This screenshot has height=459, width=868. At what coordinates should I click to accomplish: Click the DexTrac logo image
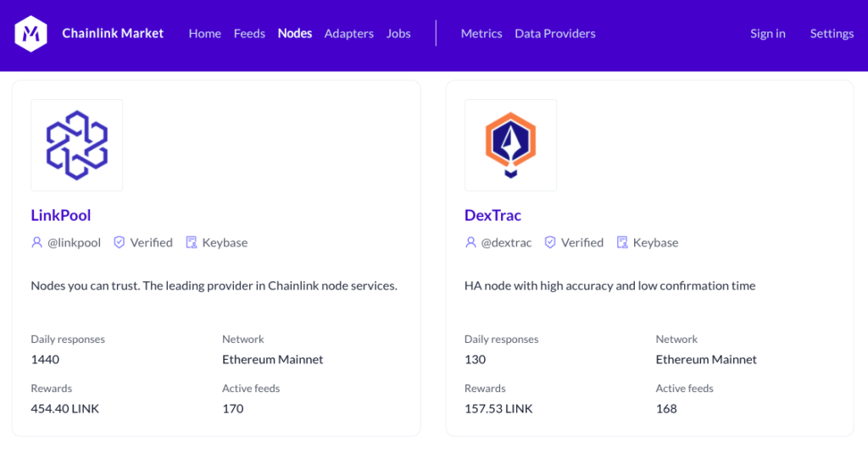(510, 145)
